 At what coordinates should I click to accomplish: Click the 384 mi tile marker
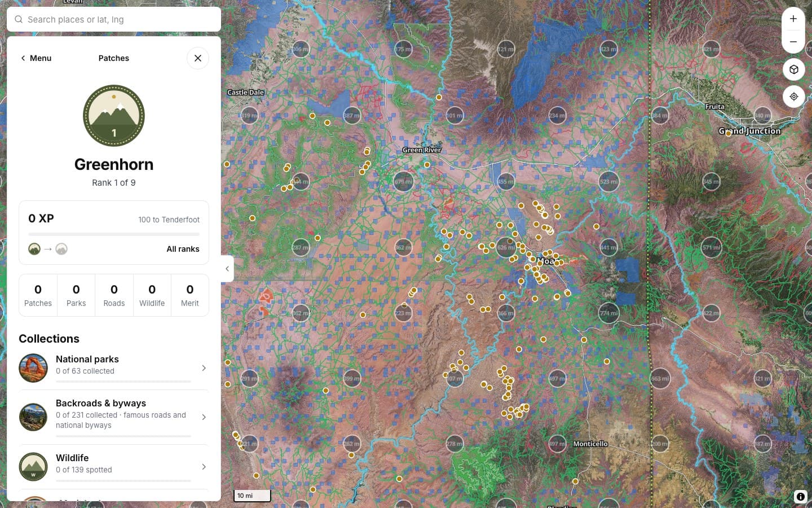tap(660, 116)
